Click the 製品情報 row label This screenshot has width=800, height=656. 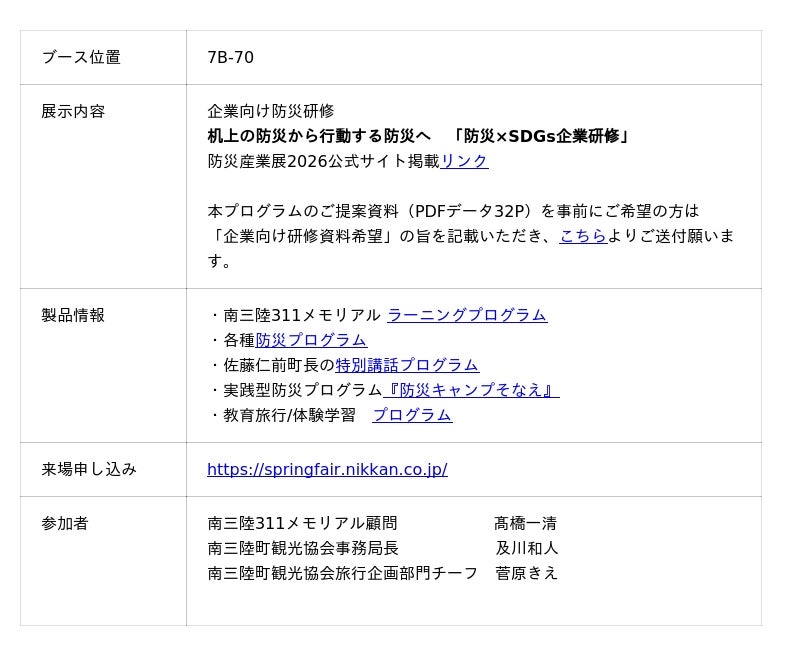73,315
